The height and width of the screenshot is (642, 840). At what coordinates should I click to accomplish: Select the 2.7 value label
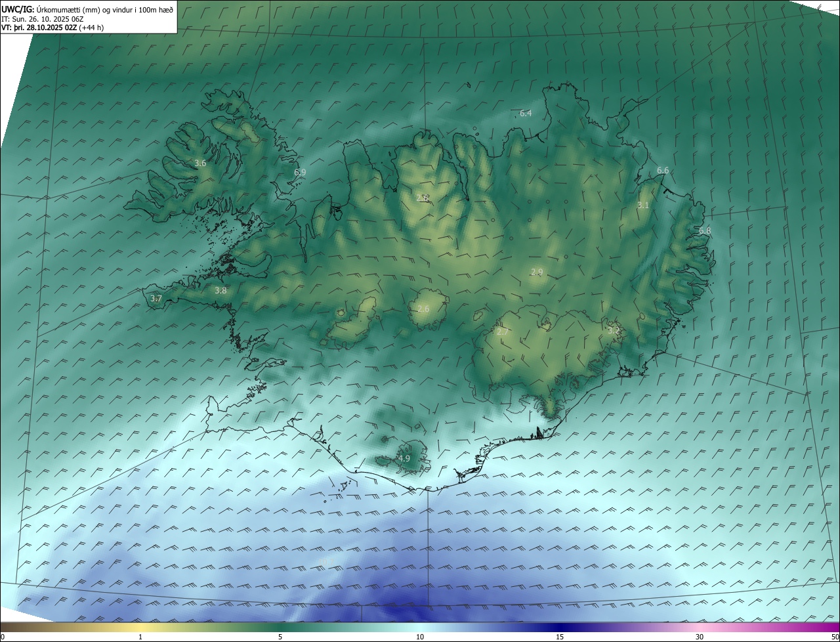(502, 333)
